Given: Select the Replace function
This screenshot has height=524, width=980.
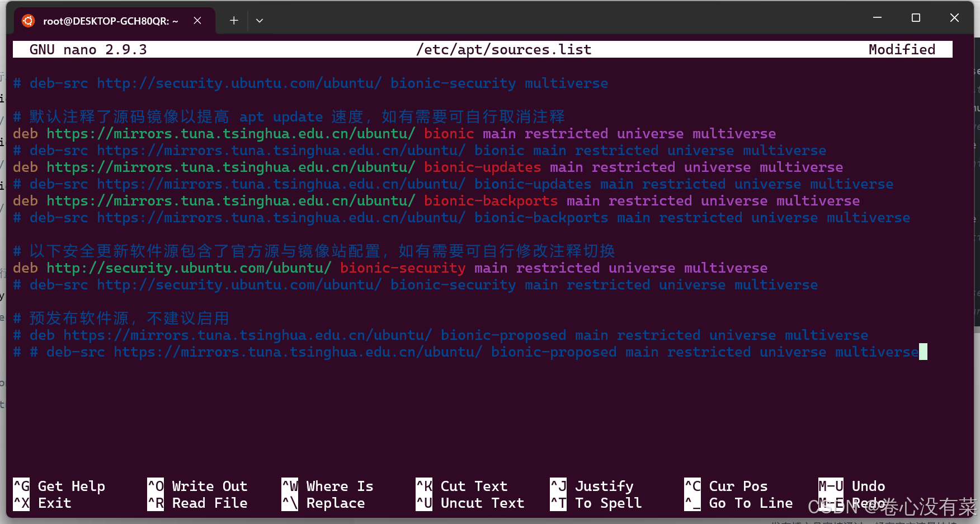Looking at the screenshot, I should click(324, 503).
